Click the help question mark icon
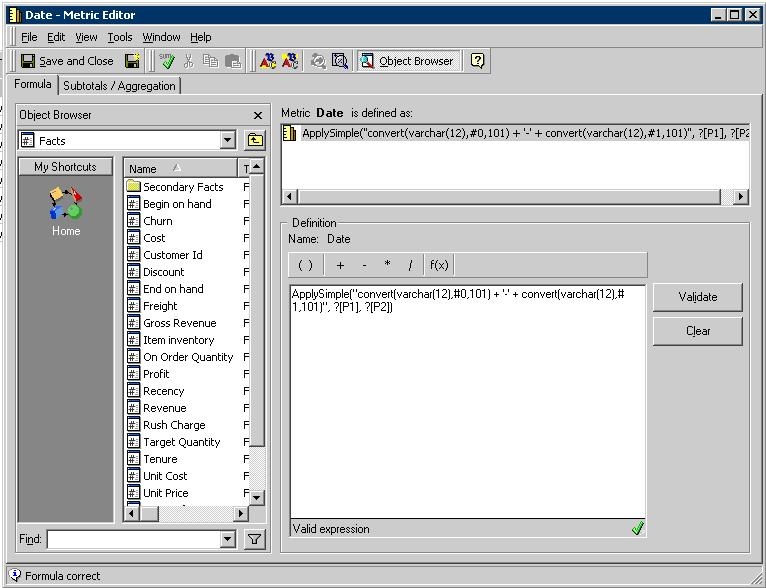The width and height of the screenshot is (766, 588). click(x=477, y=61)
